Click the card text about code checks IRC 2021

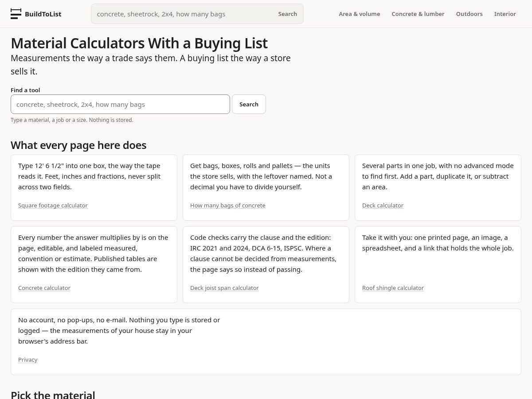click(263, 253)
